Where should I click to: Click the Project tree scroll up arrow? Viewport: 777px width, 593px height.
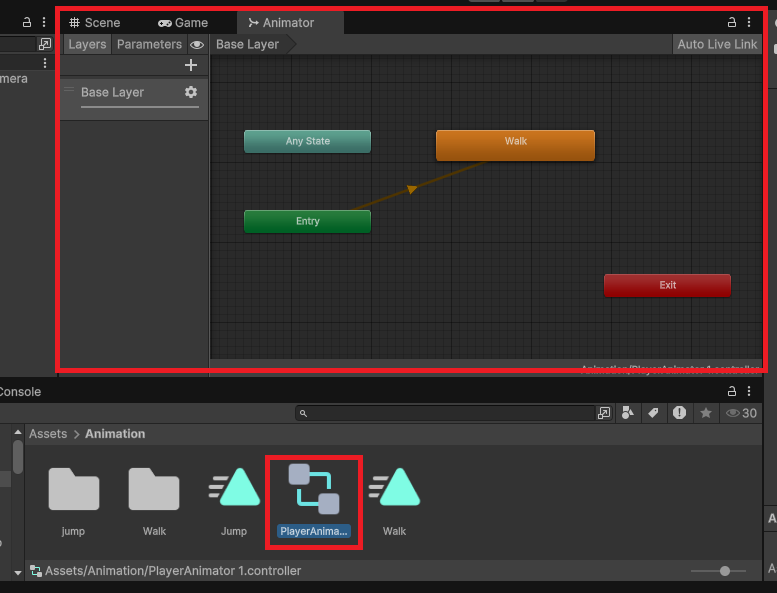18,432
